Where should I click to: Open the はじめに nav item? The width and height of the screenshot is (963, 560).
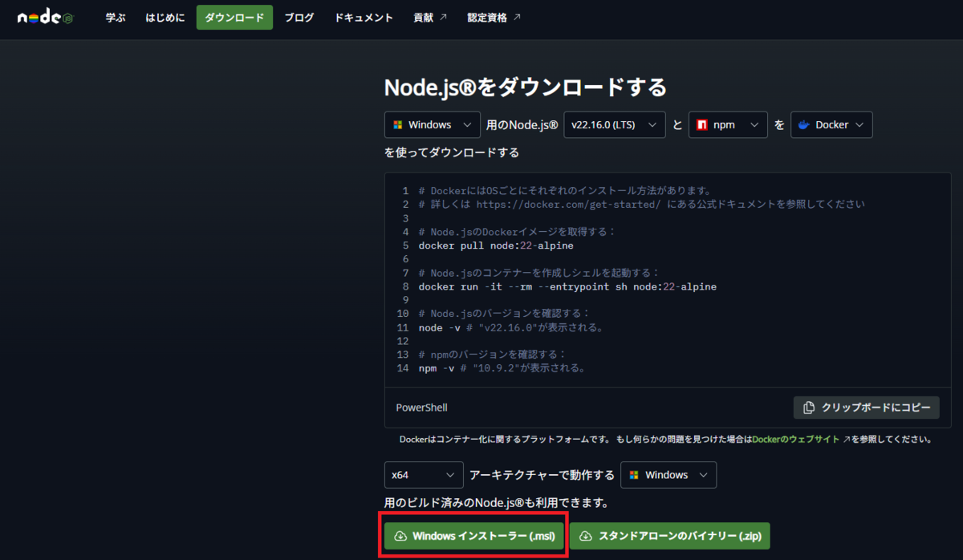165,18
